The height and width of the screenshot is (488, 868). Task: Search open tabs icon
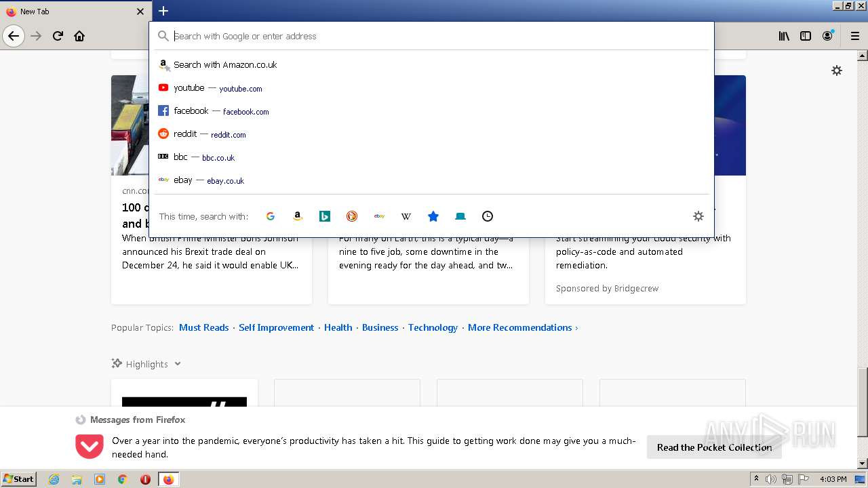coord(460,216)
